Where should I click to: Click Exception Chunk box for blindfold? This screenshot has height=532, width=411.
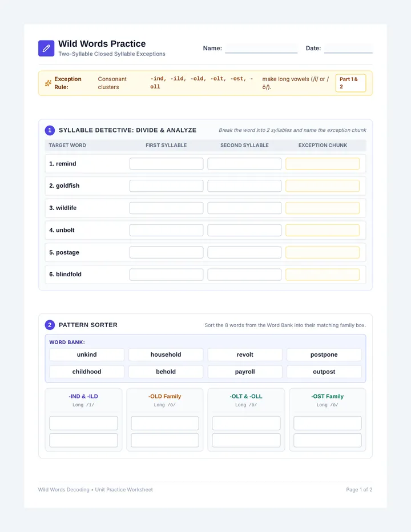[x=323, y=275]
